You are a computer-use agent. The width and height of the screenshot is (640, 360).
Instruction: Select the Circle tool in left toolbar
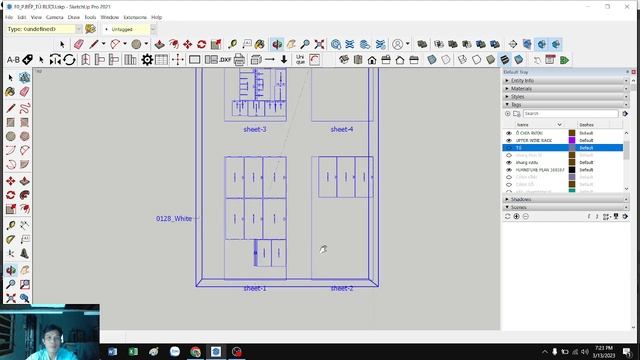pos(11,136)
